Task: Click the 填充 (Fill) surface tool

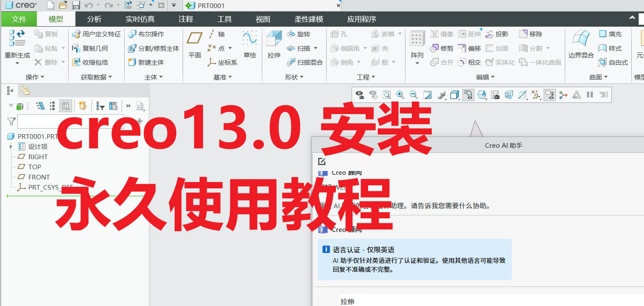Action: point(610,34)
